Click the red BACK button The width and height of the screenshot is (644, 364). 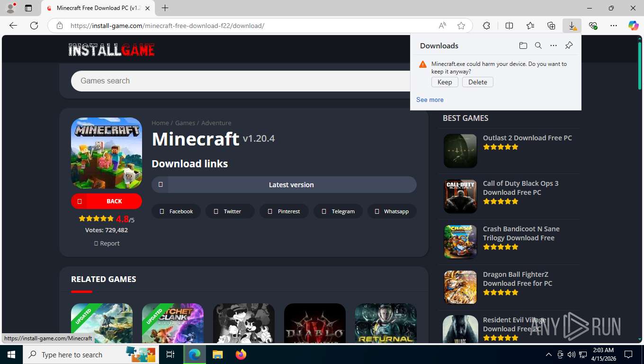(x=107, y=201)
